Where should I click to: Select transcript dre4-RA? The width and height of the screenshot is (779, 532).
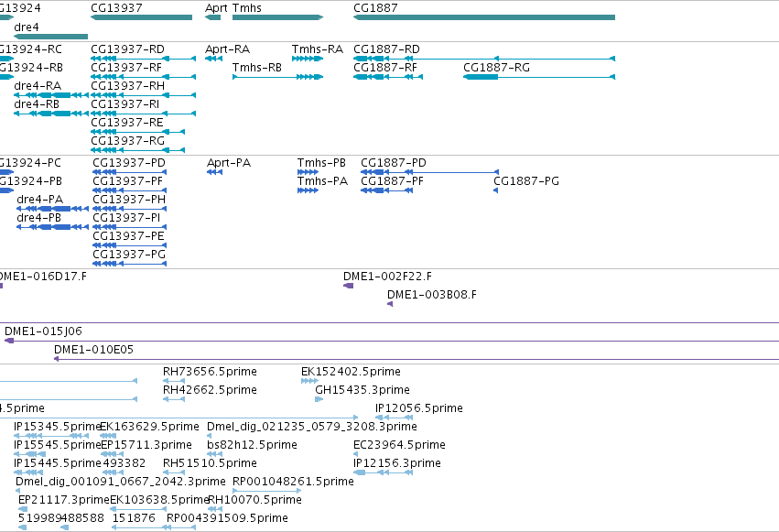pyautogui.click(x=50, y=95)
